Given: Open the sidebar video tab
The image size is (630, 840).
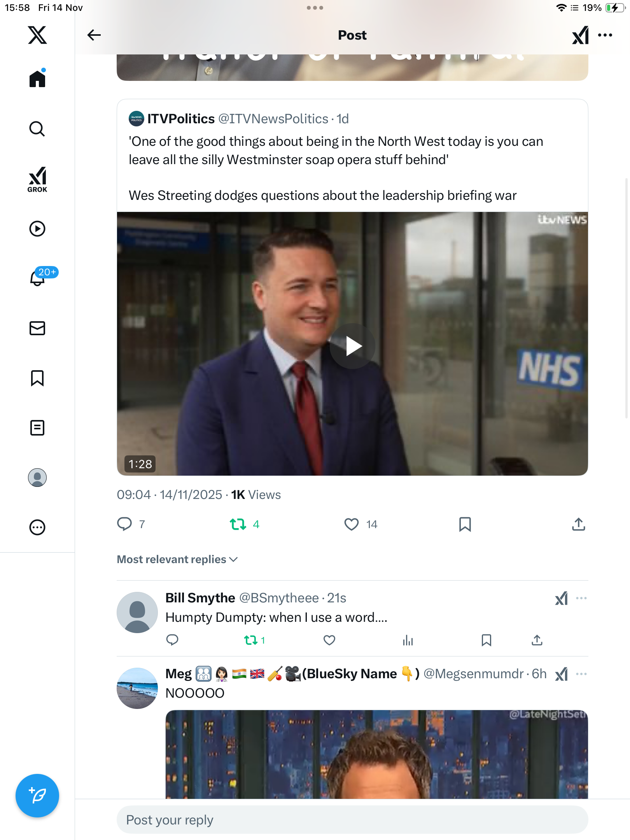Looking at the screenshot, I should (x=37, y=229).
